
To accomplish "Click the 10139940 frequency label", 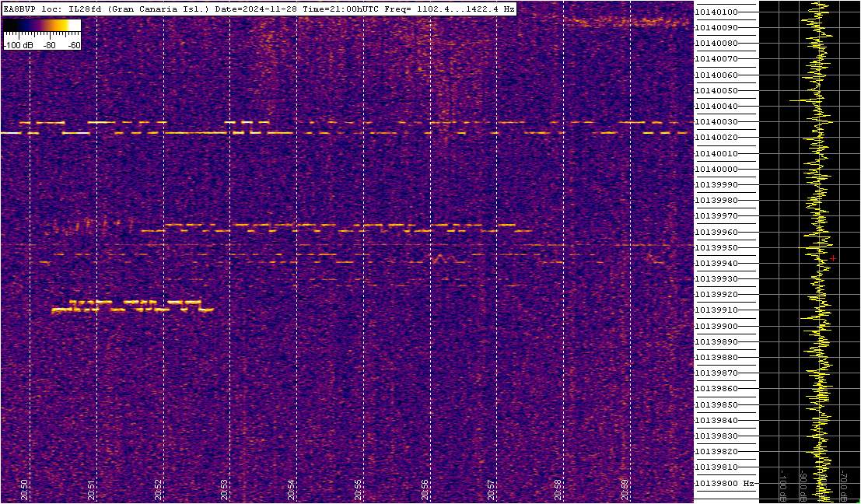I will (x=716, y=264).
